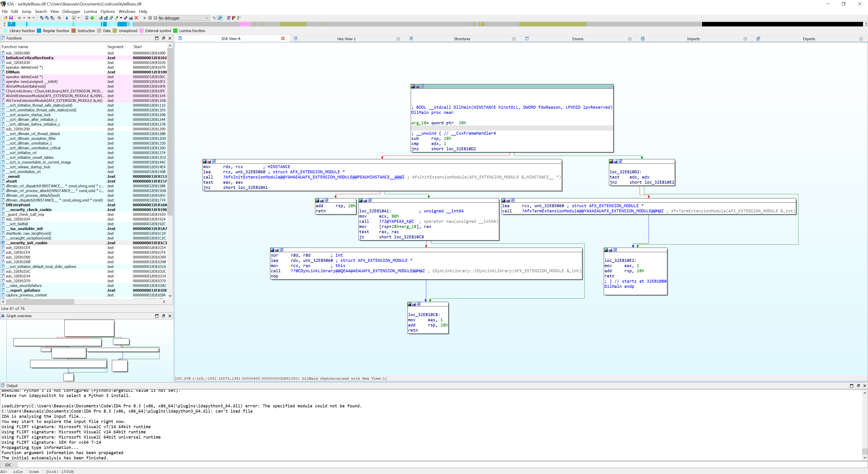The width and height of the screenshot is (868, 474).
Task: Click the IDC language button
Action: (8, 465)
